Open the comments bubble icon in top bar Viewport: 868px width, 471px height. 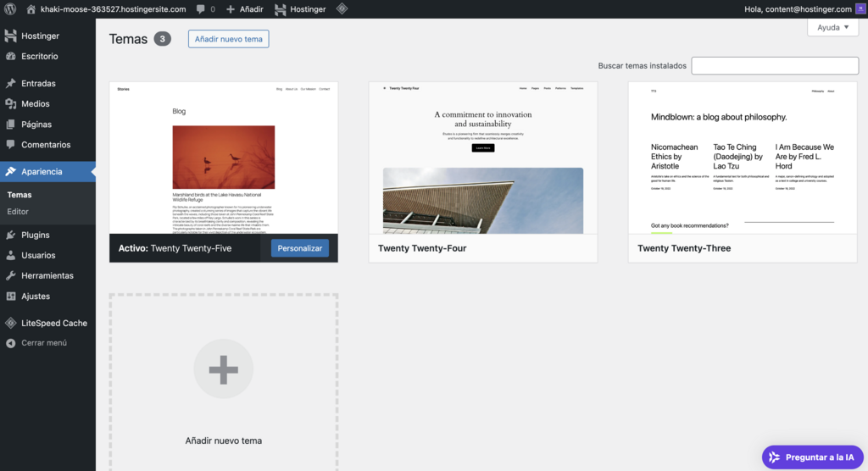pyautogui.click(x=201, y=9)
